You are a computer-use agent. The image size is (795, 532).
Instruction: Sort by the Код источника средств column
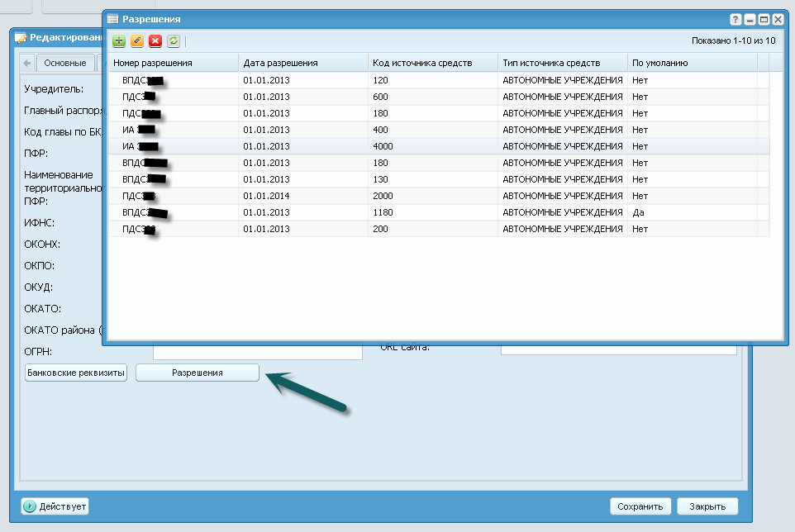[433, 63]
